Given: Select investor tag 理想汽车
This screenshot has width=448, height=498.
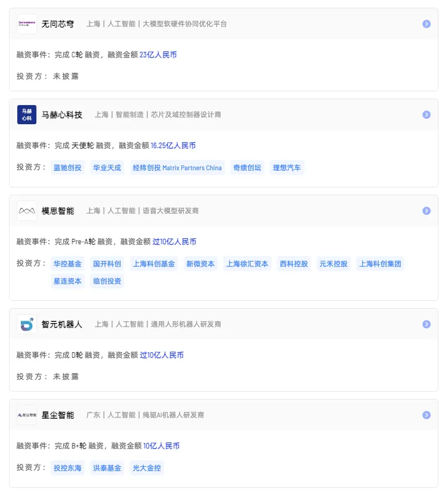Looking at the screenshot, I should 287,168.
